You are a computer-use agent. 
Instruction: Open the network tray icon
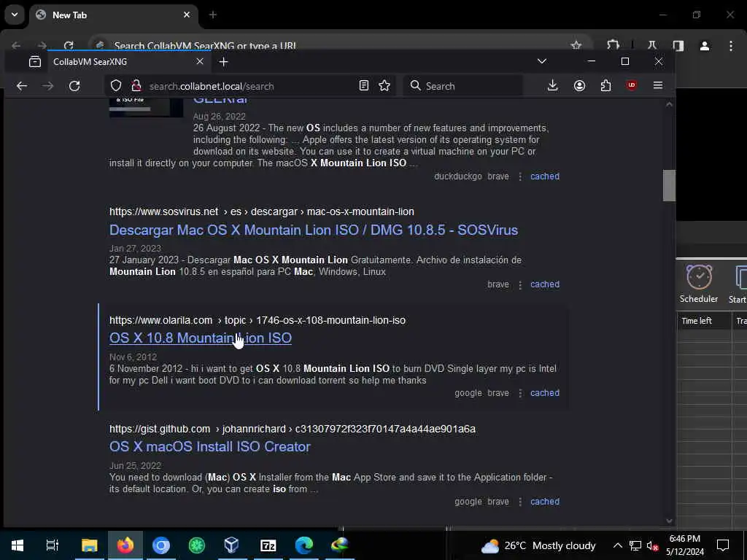point(635,545)
